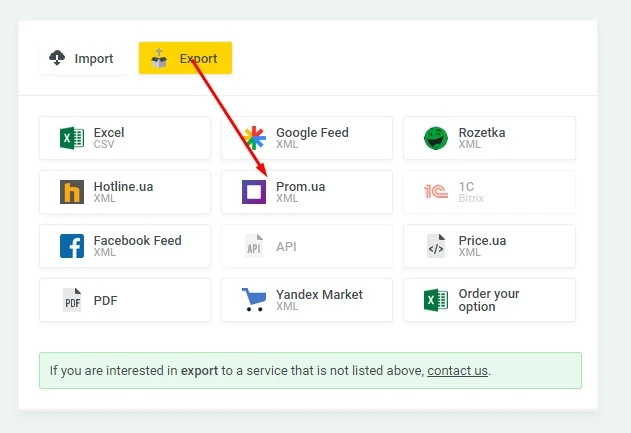Click the red 1C logo icon
Viewport: 631px width, 433px height.
(x=436, y=192)
